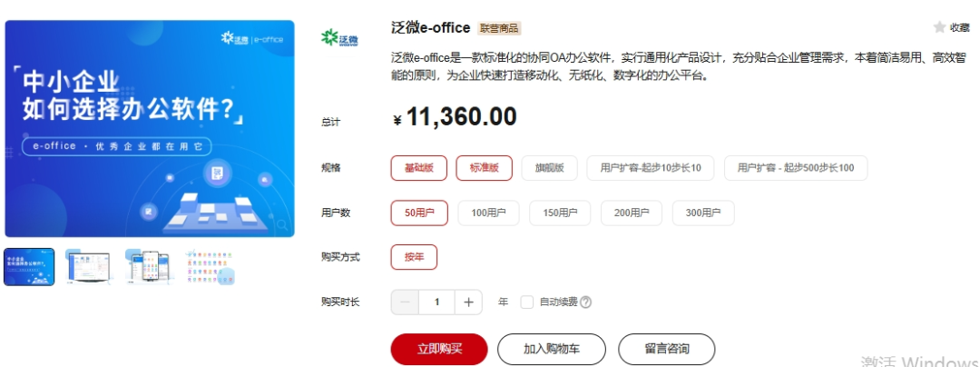This screenshot has height=367, width=980.
Task: Pick 用户扩容 - 起步500步长100 option
Action: (796, 167)
